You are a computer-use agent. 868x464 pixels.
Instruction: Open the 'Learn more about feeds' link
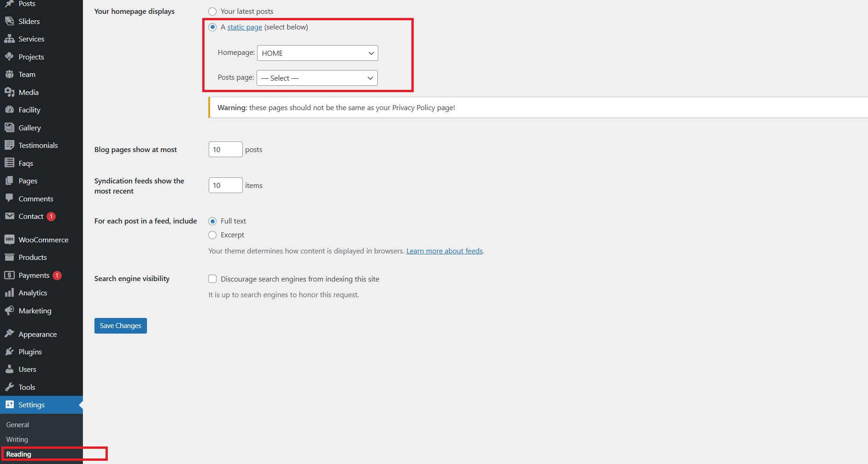click(444, 251)
